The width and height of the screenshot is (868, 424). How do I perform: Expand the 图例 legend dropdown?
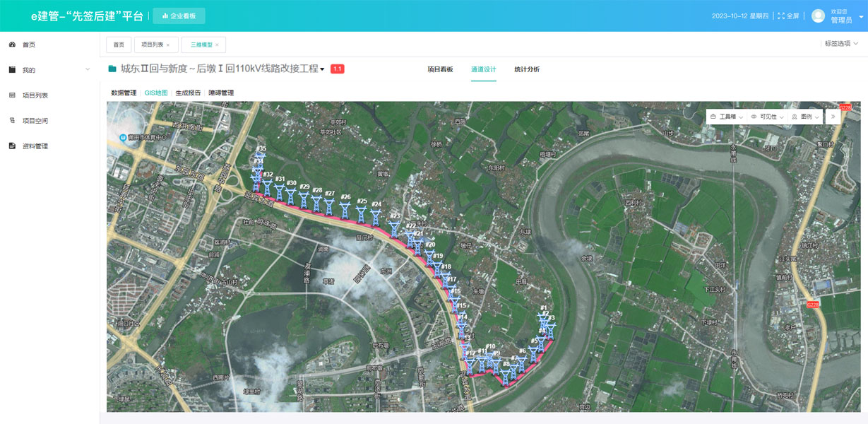pos(805,117)
